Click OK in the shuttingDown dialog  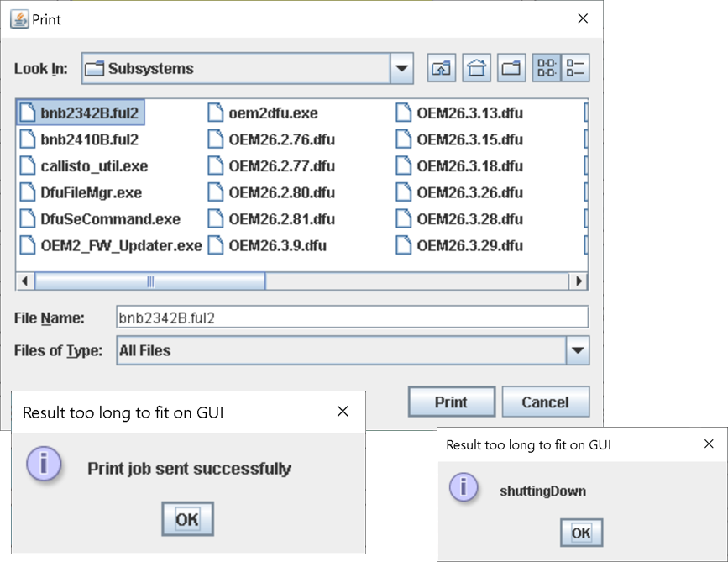[580, 533]
